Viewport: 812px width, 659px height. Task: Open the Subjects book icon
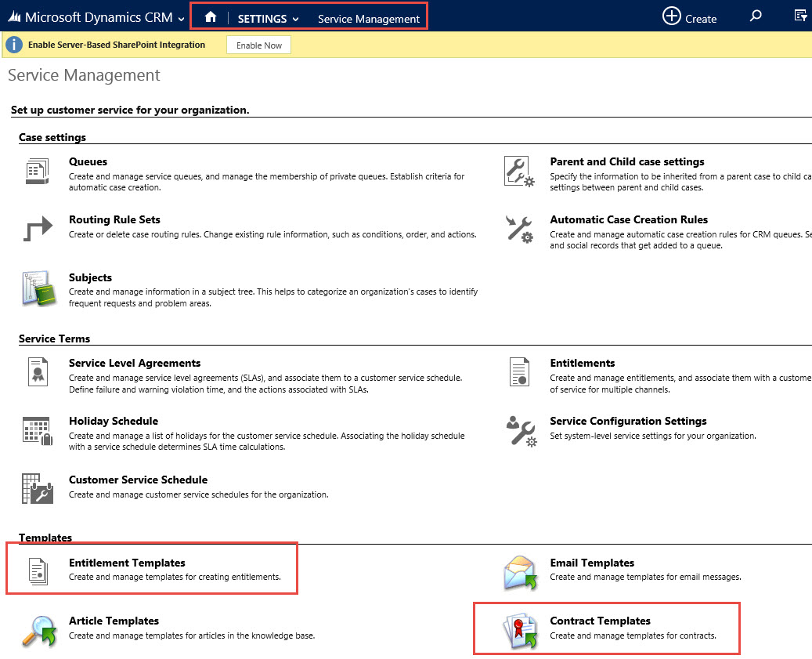point(38,288)
